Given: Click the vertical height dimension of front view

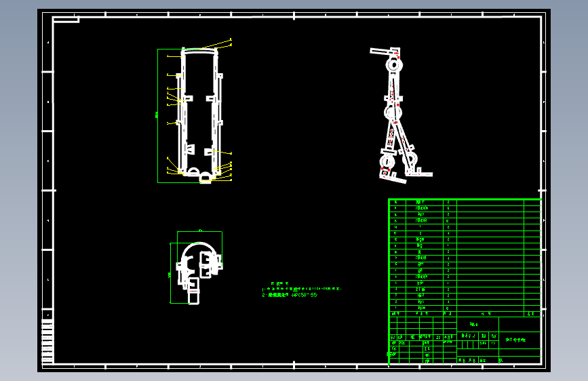Looking at the screenshot, I should [157, 115].
